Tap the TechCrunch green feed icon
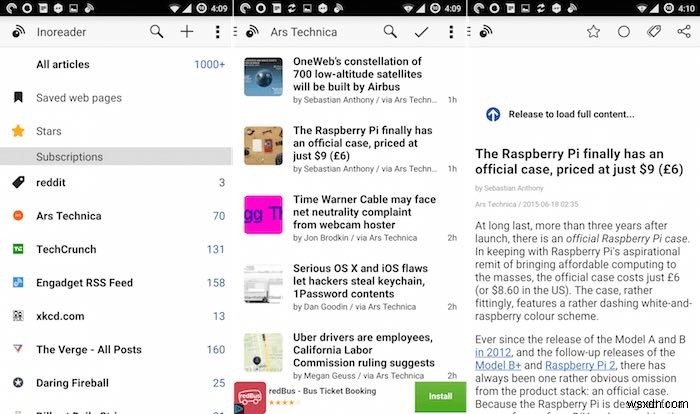This screenshot has width=700, height=414. [x=18, y=249]
